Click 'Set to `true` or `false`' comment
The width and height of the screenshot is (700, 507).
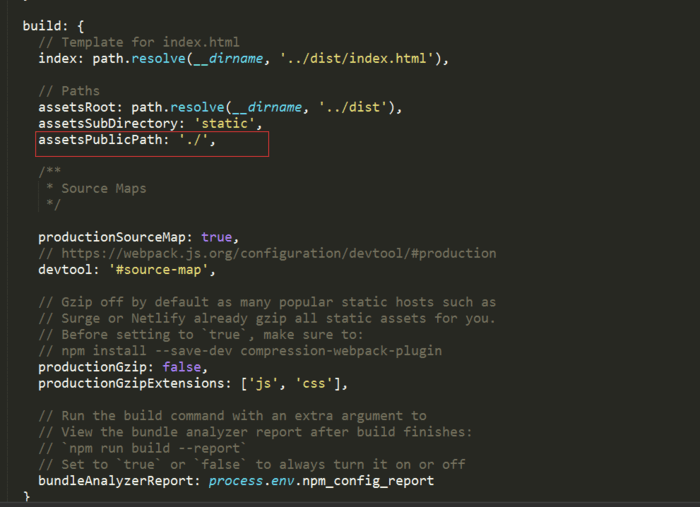[x=252, y=465]
